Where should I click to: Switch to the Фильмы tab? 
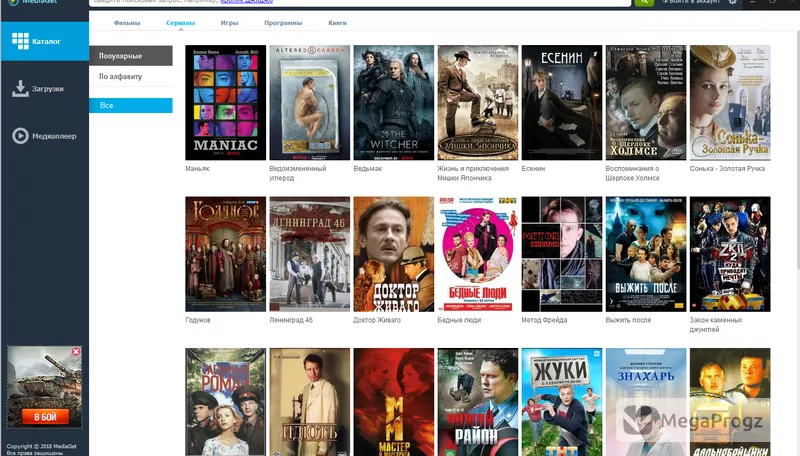point(127,23)
